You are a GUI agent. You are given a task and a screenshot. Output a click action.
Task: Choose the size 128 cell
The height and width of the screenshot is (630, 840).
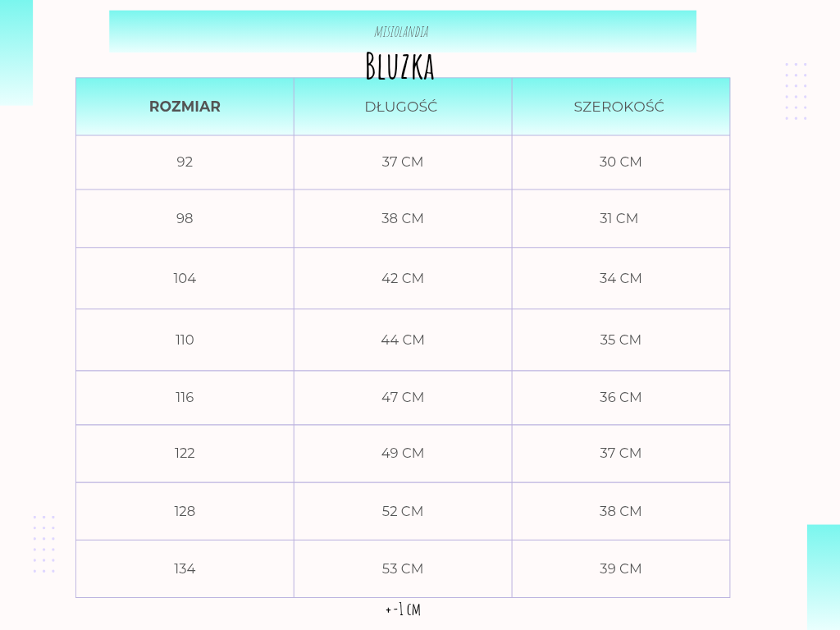185,511
